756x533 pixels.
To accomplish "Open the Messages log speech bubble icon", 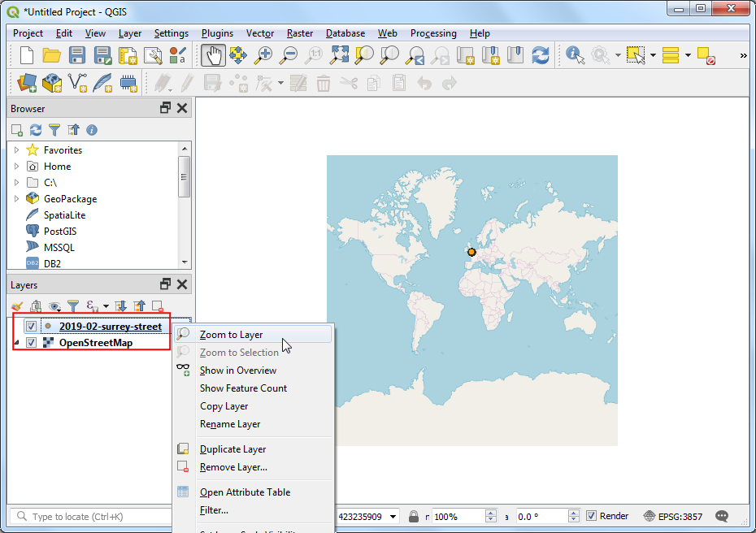I will 721,516.
